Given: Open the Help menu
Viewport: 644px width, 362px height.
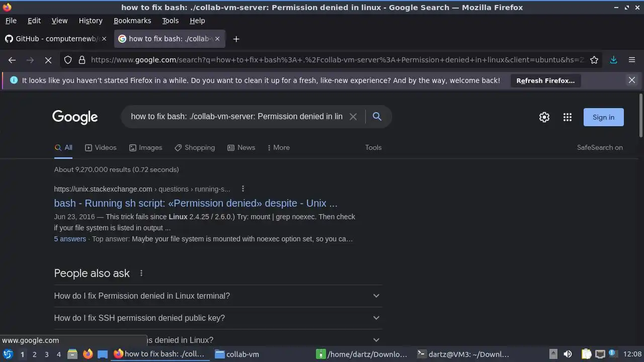Looking at the screenshot, I should (197, 21).
